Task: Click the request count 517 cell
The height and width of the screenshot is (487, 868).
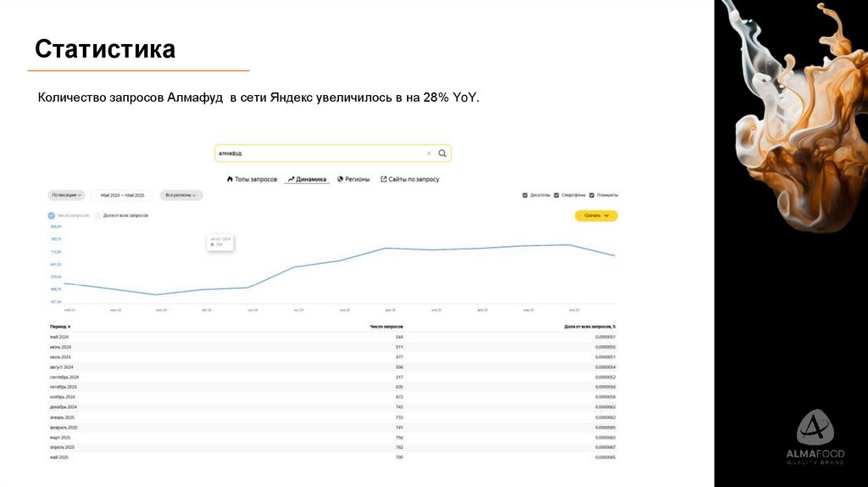Action: point(399,378)
